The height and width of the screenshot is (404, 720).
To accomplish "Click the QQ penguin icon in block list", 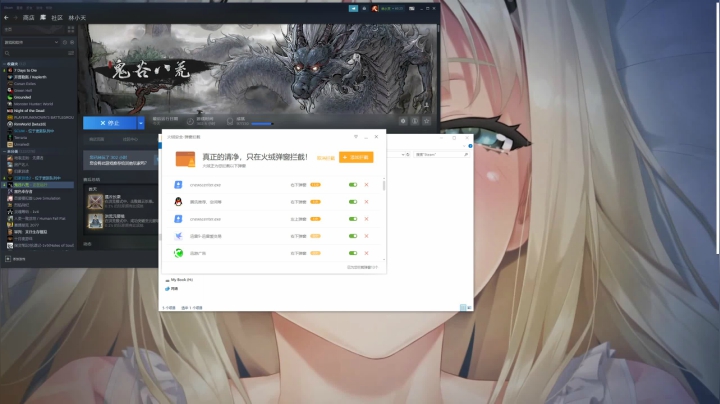I will pos(178,202).
